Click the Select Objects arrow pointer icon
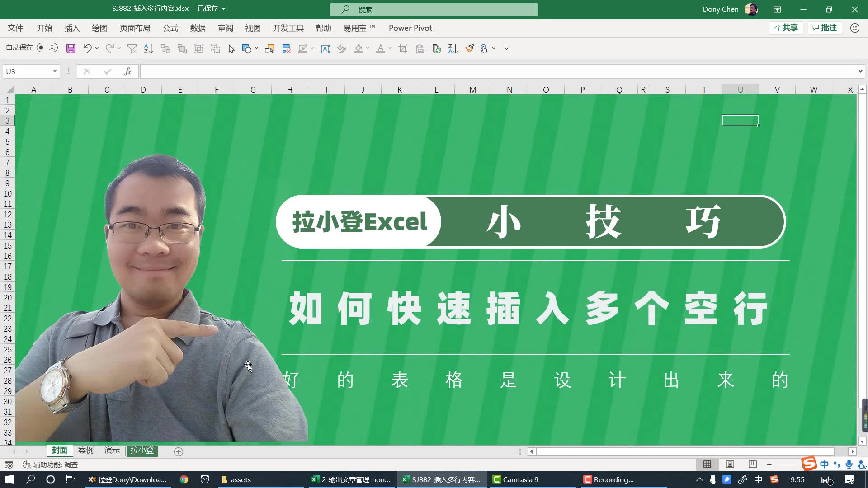The height and width of the screenshot is (488, 868). [231, 49]
